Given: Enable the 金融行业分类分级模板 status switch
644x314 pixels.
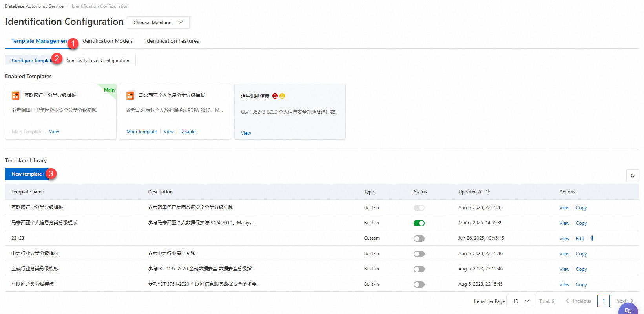Looking at the screenshot, I should click(419, 269).
